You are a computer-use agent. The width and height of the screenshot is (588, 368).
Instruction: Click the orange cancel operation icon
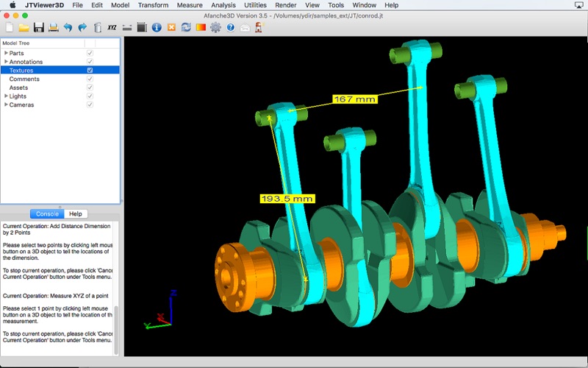[171, 28]
